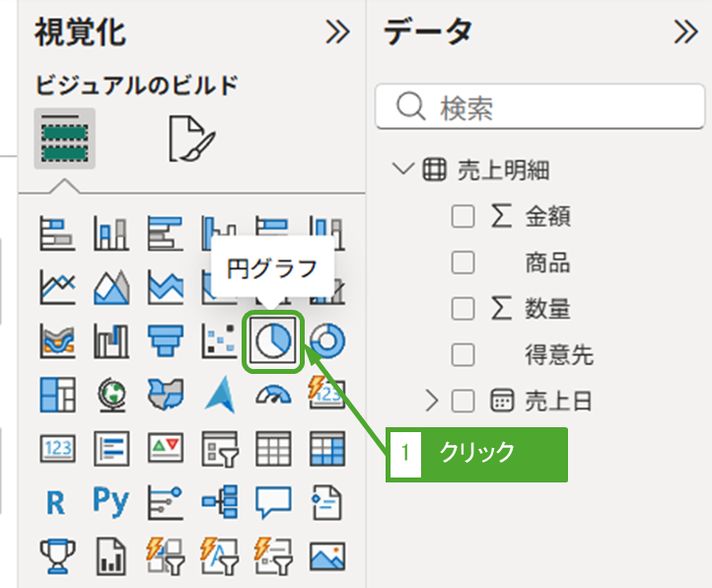Collapse the 視覚化 pane

point(337,33)
